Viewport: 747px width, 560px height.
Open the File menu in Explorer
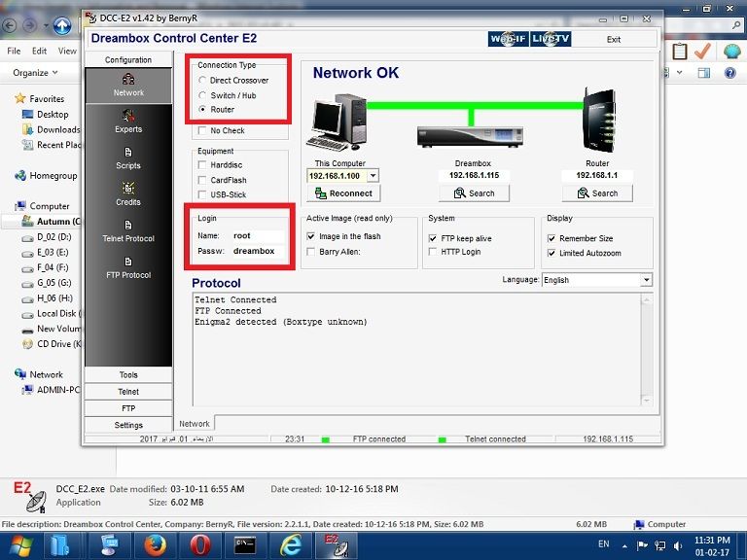click(14, 51)
